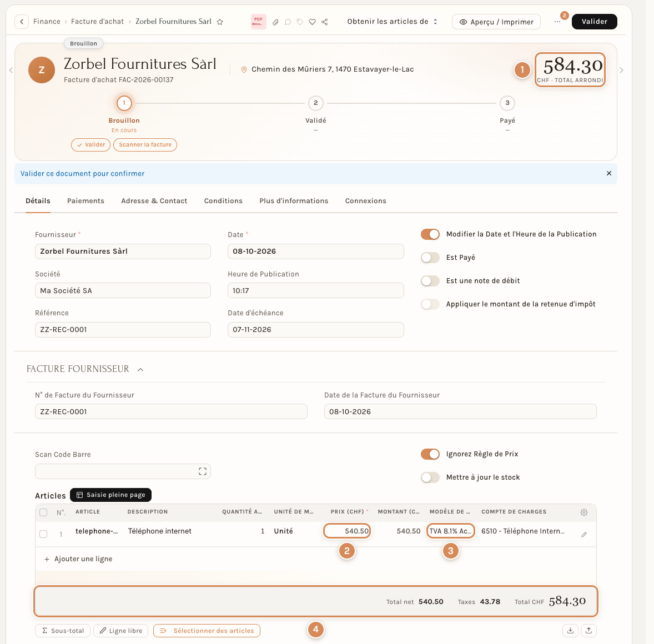Image resolution: width=654 pixels, height=644 pixels.
Task: Go back using the left chevron beside Finance
Action: (22, 22)
